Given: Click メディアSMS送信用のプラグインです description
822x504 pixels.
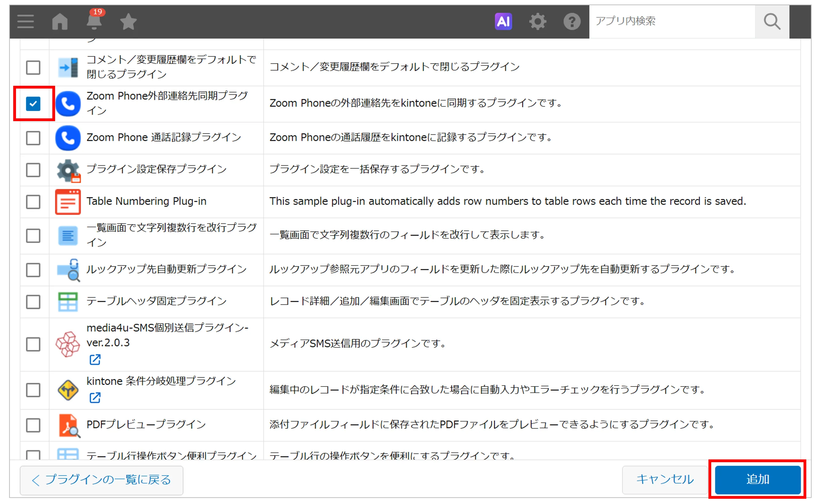Looking at the screenshot, I should pos(358,343).
